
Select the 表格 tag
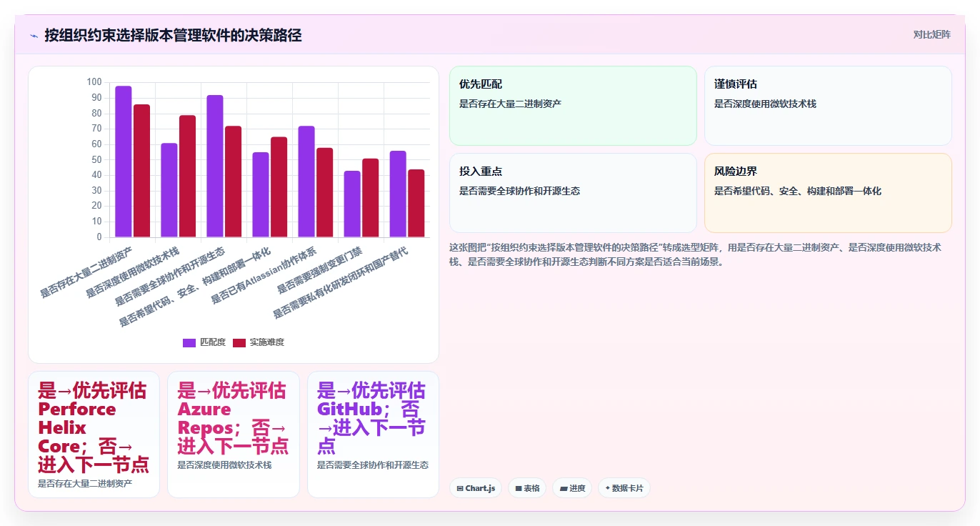pyautogui.click(x=528, y=488)
